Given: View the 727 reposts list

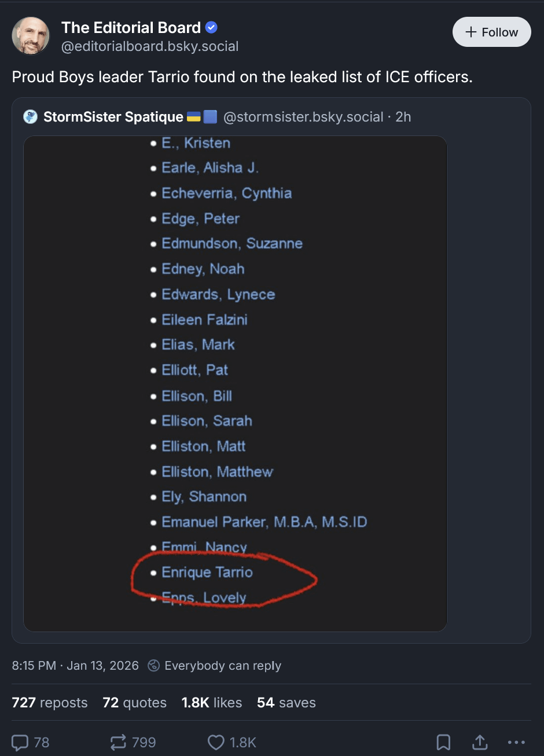Looking at the screenshot, I should pyautogui.click(x=50, y=703).
